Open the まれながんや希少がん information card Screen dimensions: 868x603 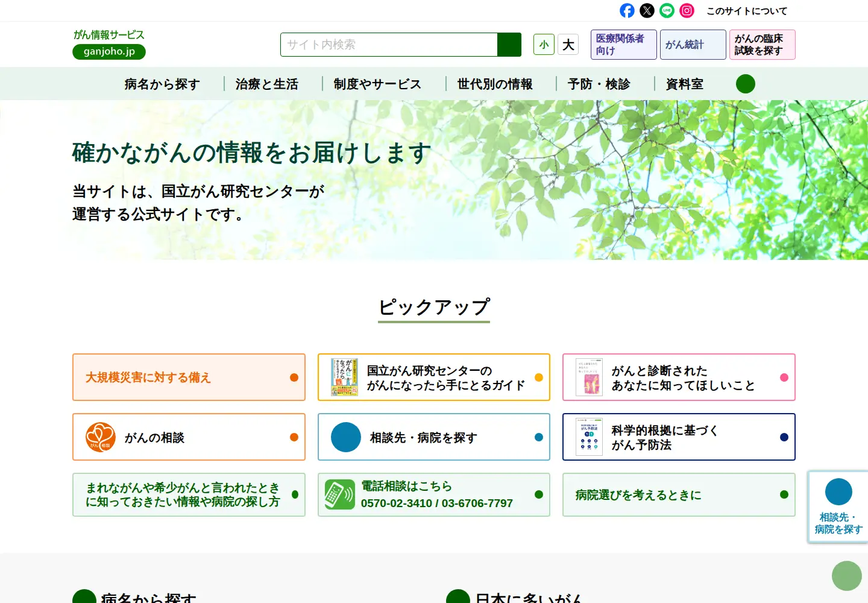(x=189, y=494)
